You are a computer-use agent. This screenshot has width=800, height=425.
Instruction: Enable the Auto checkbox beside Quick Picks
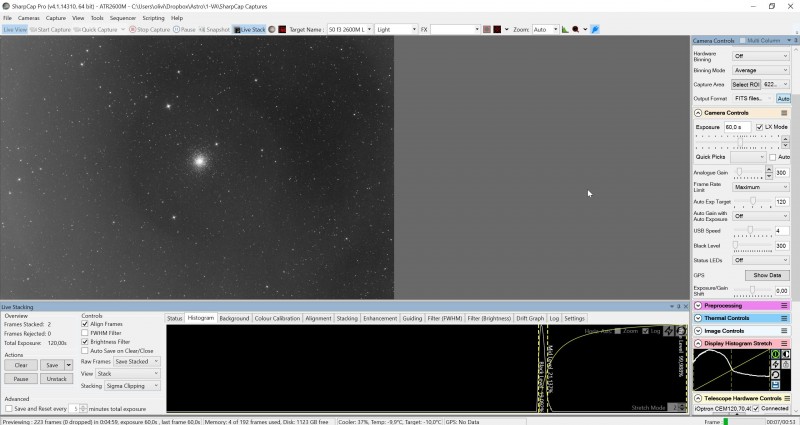coord(772,157)
